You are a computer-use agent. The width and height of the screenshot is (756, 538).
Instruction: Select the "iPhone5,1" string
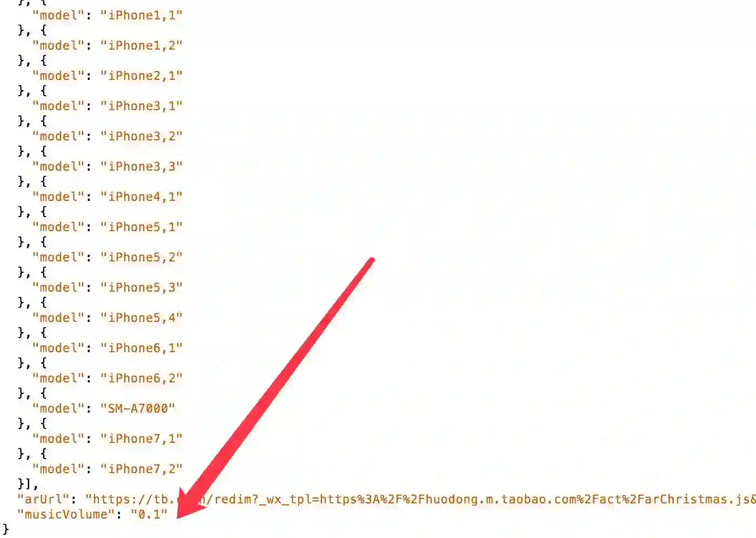[141, 227]
